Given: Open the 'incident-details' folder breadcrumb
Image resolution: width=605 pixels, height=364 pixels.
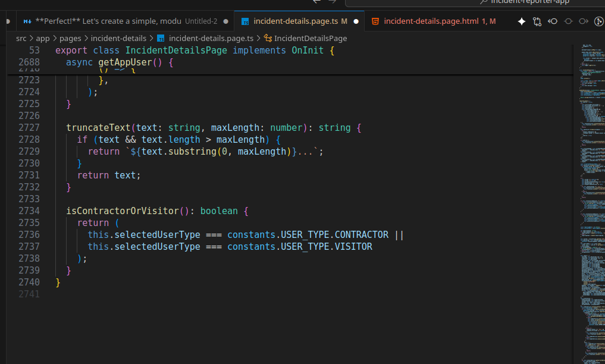Looking at the screenshot, I should pyautogui.click(x=118, y=38).
